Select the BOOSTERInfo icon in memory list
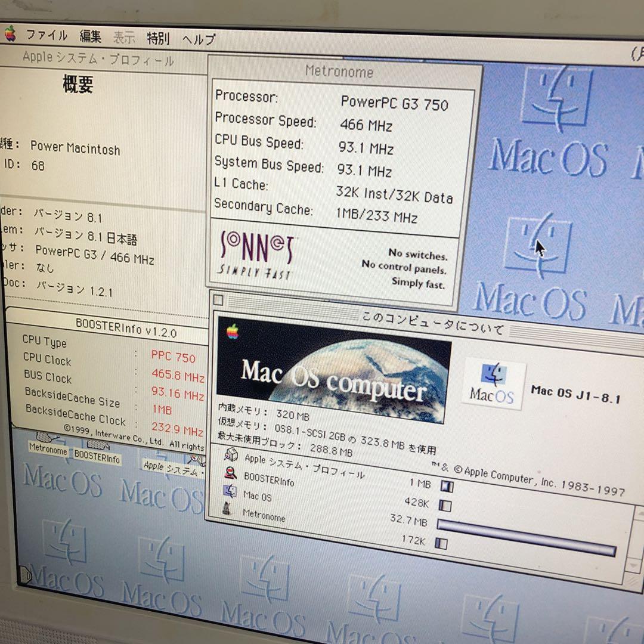This screenshot has width=644, height=644. coord(230,473)
